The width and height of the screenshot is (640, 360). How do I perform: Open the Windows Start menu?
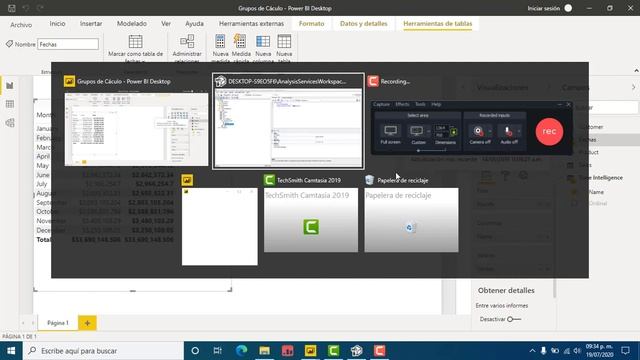(11, 351)
